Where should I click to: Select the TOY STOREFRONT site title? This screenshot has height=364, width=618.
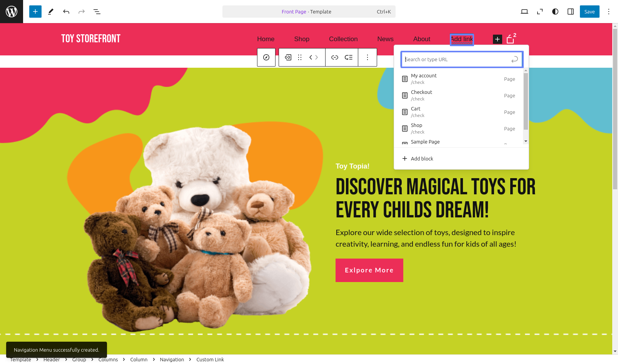coord(91,38)
